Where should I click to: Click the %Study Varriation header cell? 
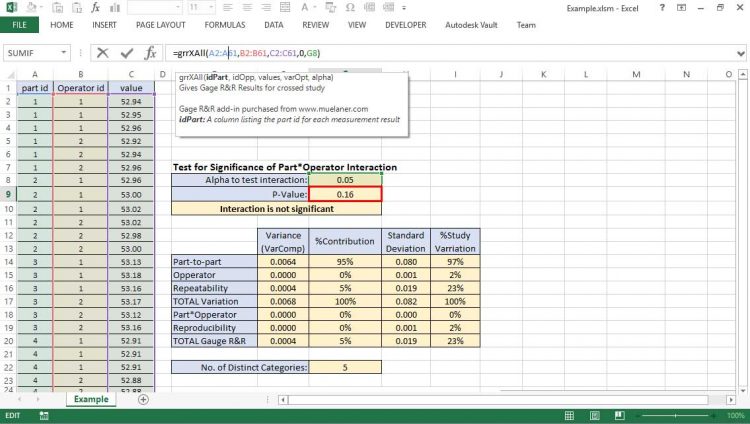(x=455, y=242)
